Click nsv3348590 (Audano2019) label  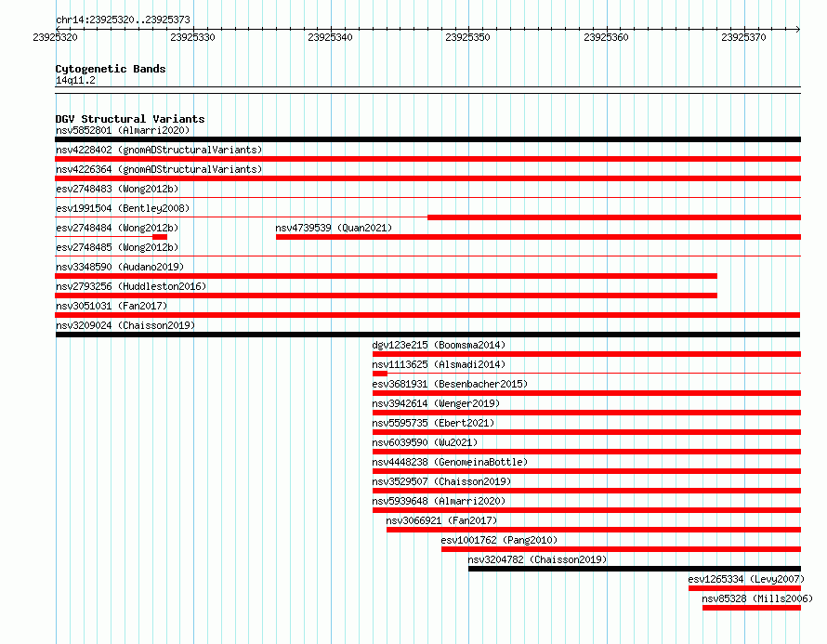click(120, 267)
